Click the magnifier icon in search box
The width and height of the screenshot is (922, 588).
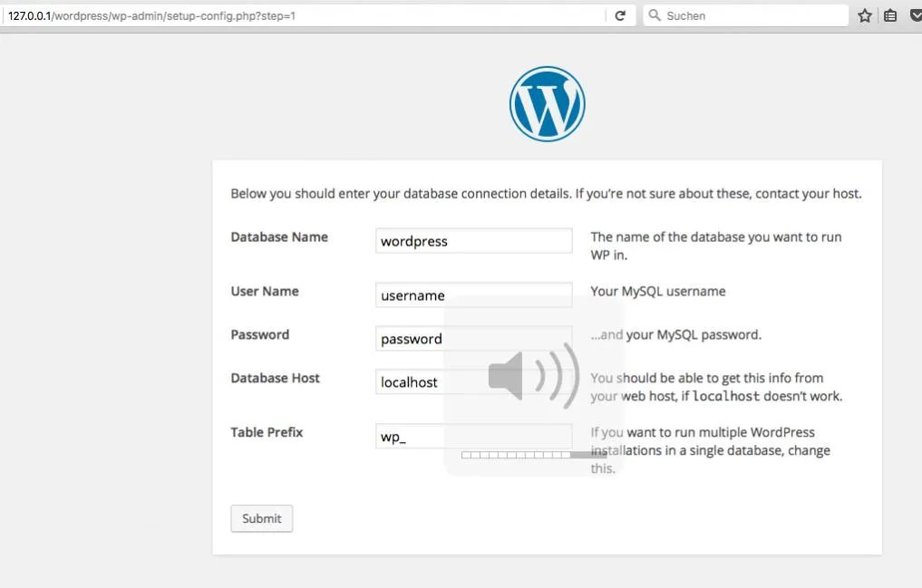point(655,15)
